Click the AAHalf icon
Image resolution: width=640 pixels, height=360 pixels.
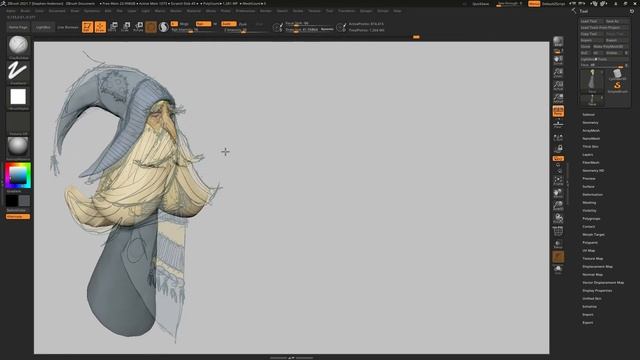pyautogui.click(x=558, y=98)
